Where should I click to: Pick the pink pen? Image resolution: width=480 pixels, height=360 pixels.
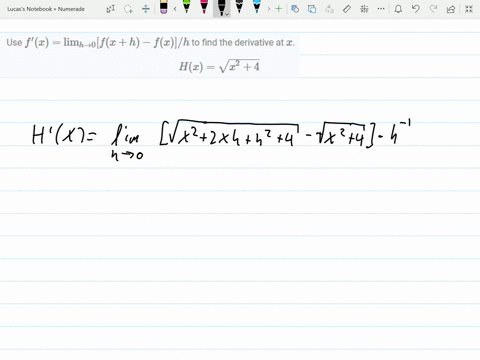click(204, 7)
